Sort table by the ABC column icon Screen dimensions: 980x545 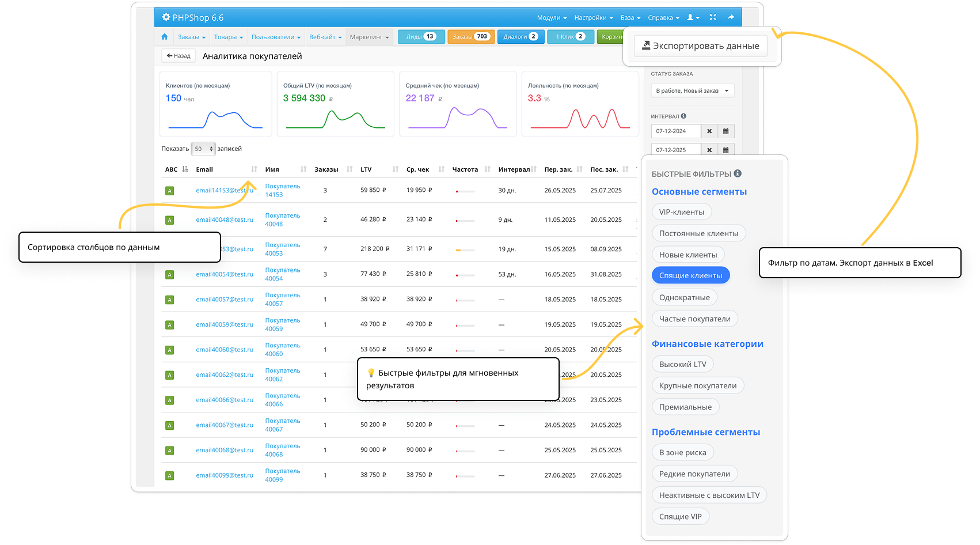click(x=185, y=169)
